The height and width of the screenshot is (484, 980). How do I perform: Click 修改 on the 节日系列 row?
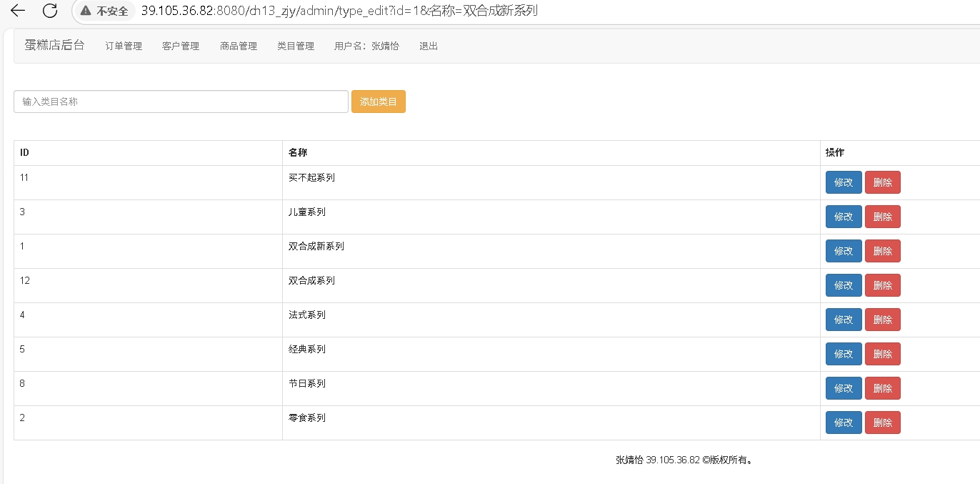[x=843, y=388]
